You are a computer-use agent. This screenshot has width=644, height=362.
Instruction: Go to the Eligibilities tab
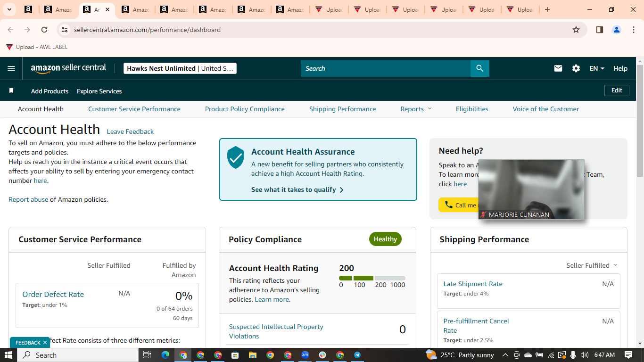point(472,109)
